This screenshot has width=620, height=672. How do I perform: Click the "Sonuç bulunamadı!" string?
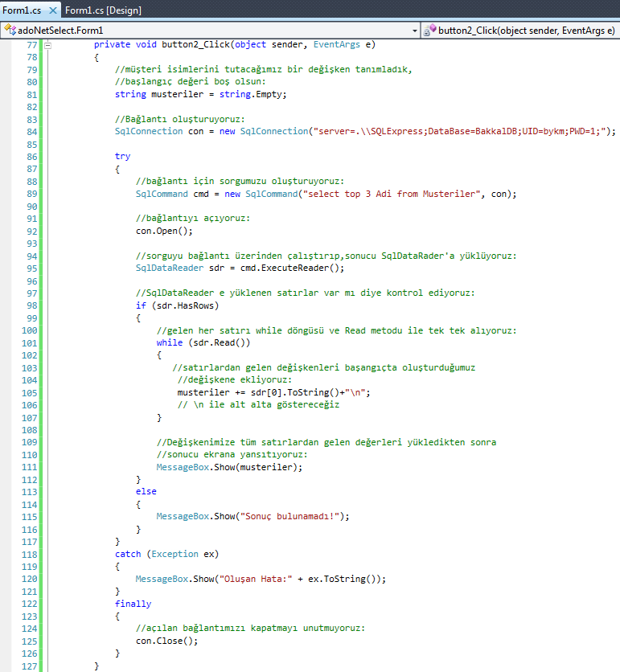[x=289, y=516]
